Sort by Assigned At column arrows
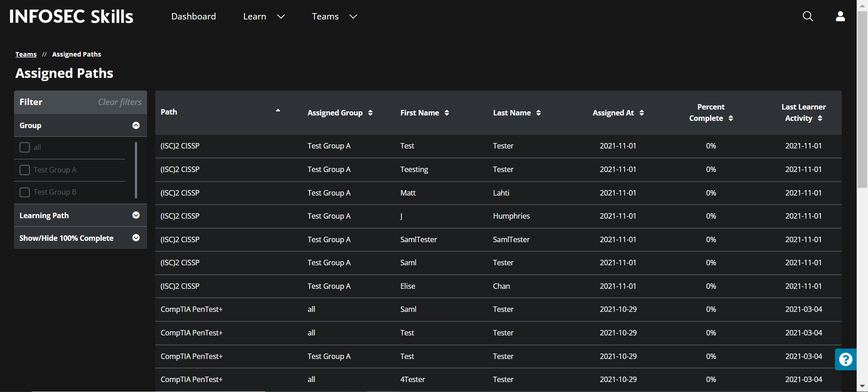Viewport: 868px width, 392px height. pos(642,113)
